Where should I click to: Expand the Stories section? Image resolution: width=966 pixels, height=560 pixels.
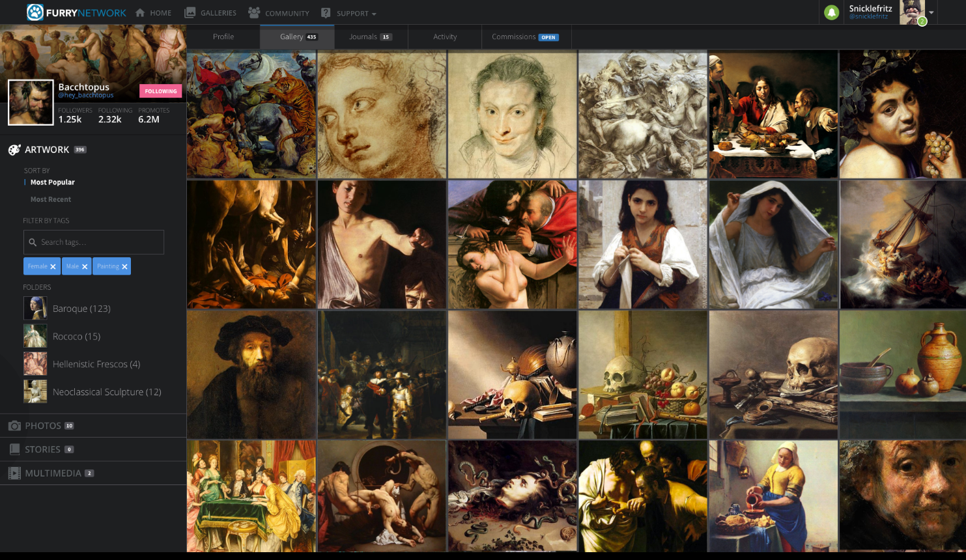tap(93, 449)
